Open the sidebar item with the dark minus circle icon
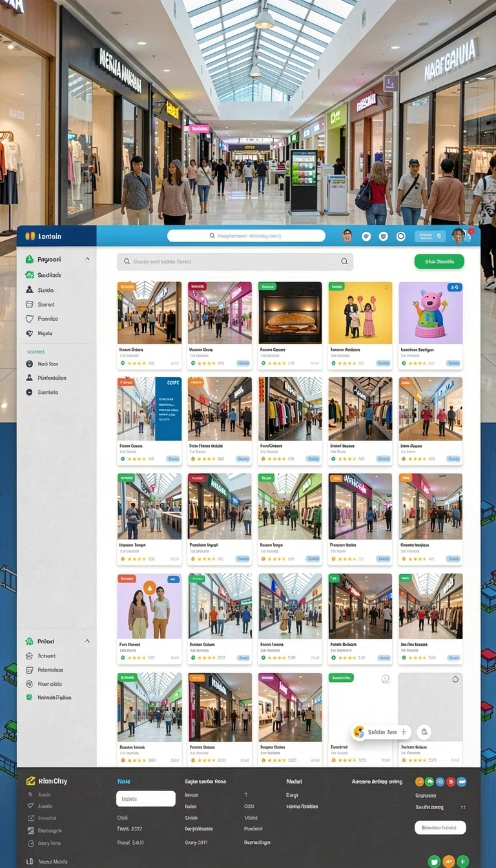The height and width of the screenshot is (868, 496). tap(43, 392)
